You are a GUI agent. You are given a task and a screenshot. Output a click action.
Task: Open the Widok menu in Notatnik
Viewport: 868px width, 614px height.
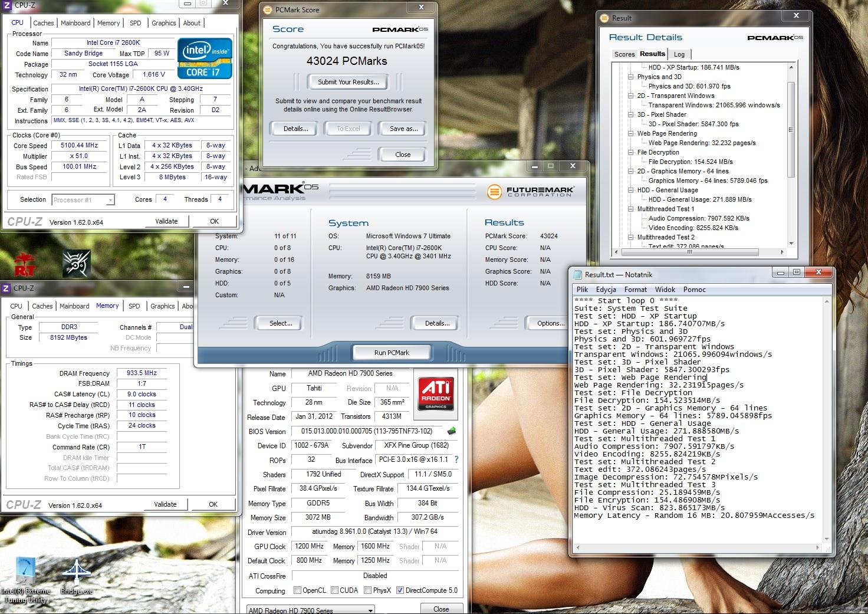click(665, 290)
